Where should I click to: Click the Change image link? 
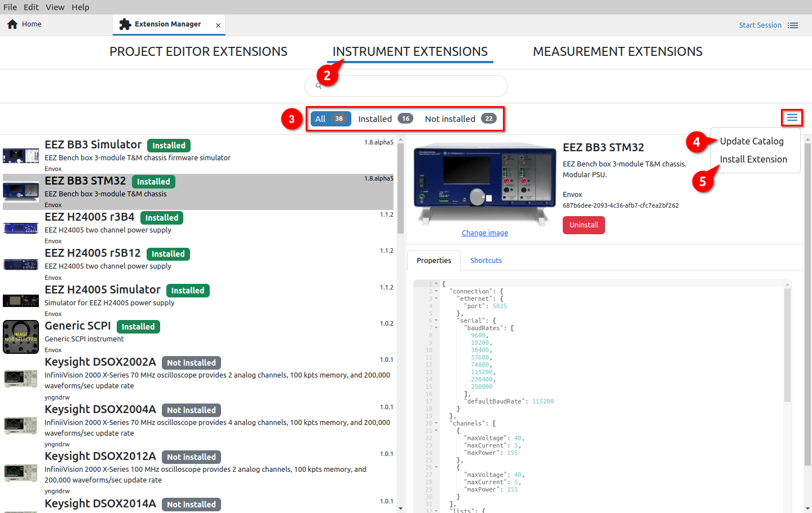point(485,233)
